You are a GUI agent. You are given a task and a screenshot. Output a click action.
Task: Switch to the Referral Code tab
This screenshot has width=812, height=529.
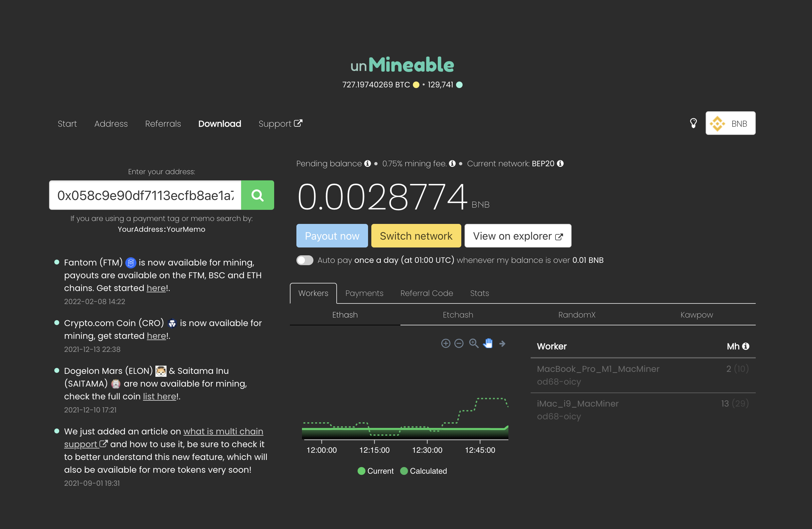[x=427, y=293]
